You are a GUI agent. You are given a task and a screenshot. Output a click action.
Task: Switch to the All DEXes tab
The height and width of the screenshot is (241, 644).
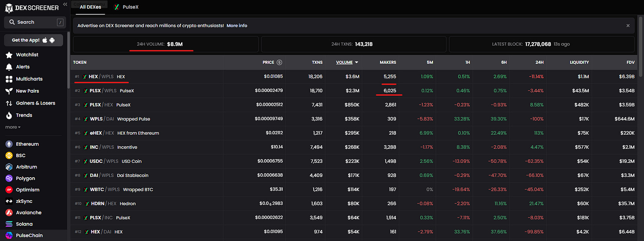(90, 7)
